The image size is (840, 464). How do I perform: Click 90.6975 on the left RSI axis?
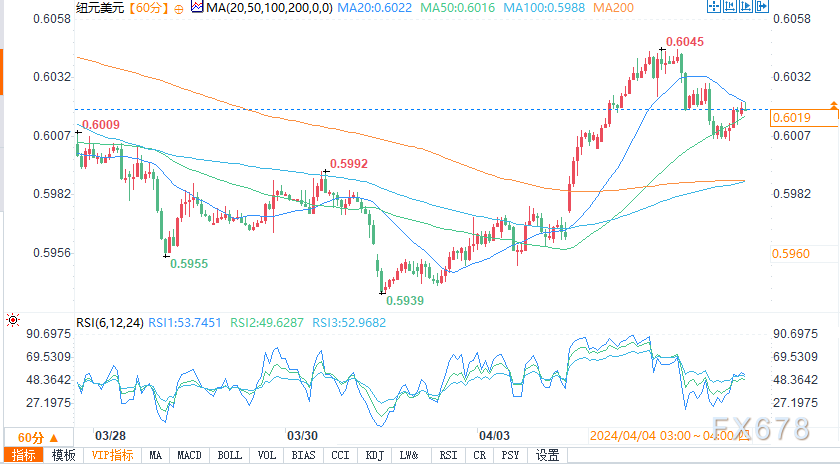(49, 334)
